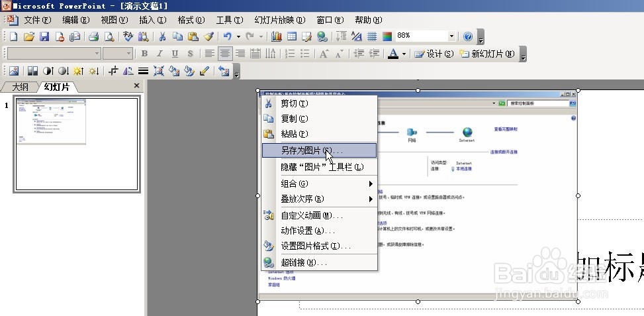This screenshot has width=644, height=316.
Task: Toggle Bold formatting
Action: 144,54
